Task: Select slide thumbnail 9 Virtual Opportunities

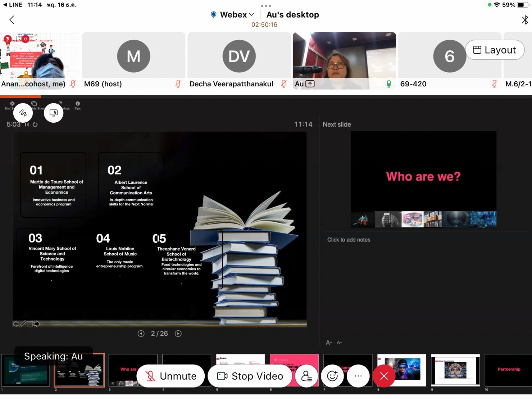Action: tap(455, 370)
